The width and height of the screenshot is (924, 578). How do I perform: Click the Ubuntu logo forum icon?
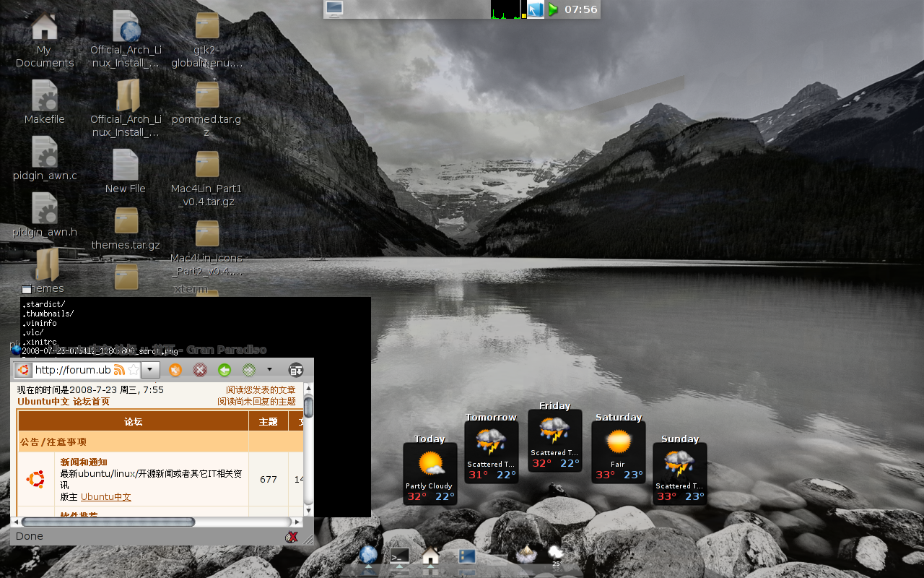pos(35,479)
